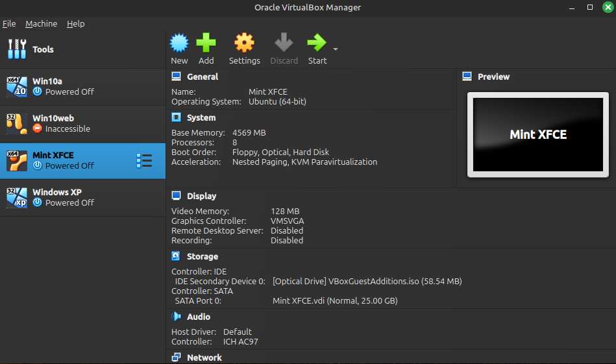The width and height of the screenshot is (616, 364).
Task: Collapse the System section header
Action: point(201,117)
